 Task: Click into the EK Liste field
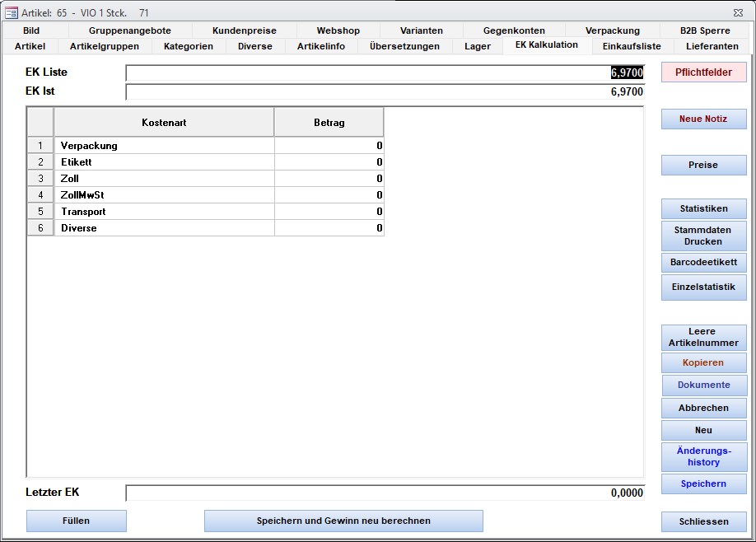(x=384, y=72)
